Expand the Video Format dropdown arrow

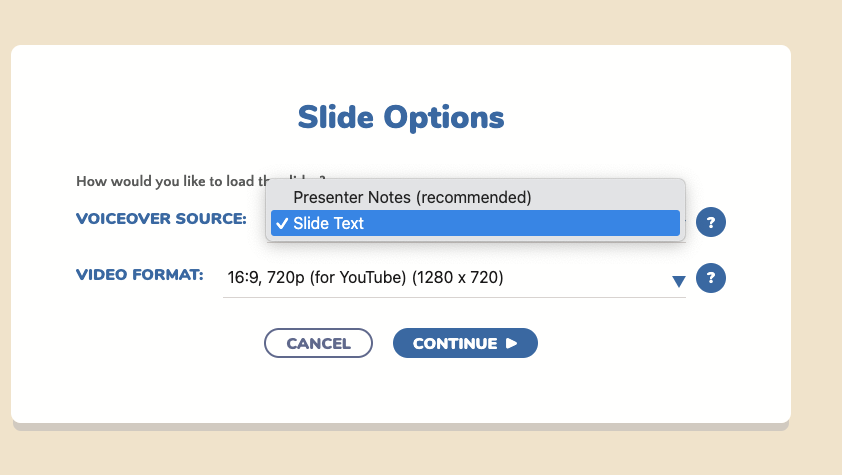679,280
